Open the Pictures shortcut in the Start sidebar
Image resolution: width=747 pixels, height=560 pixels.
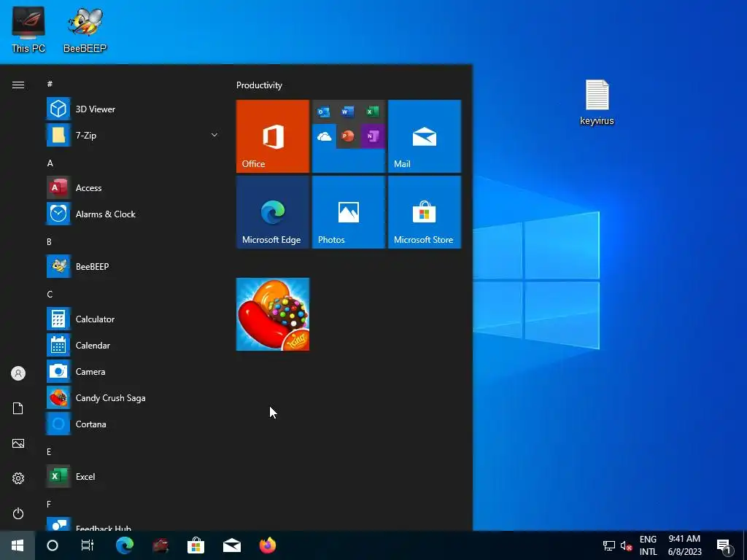(x=18, y=443)
